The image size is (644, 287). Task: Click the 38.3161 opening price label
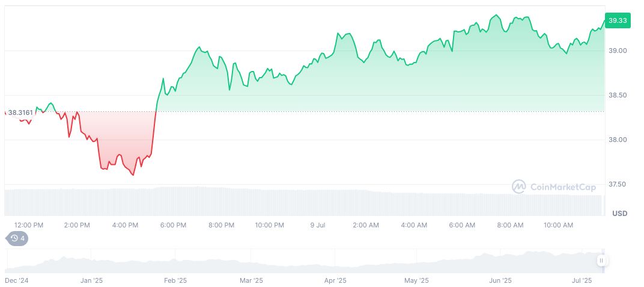pyautogui.click(x=20, y=113)
